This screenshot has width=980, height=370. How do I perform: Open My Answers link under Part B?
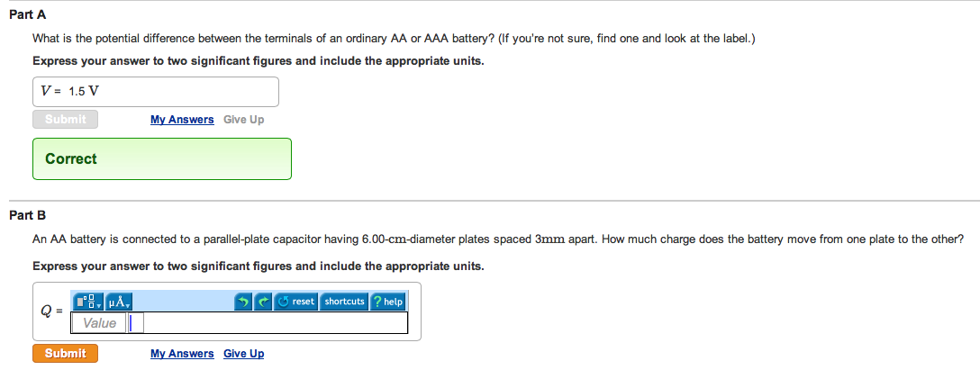[182, 354]
